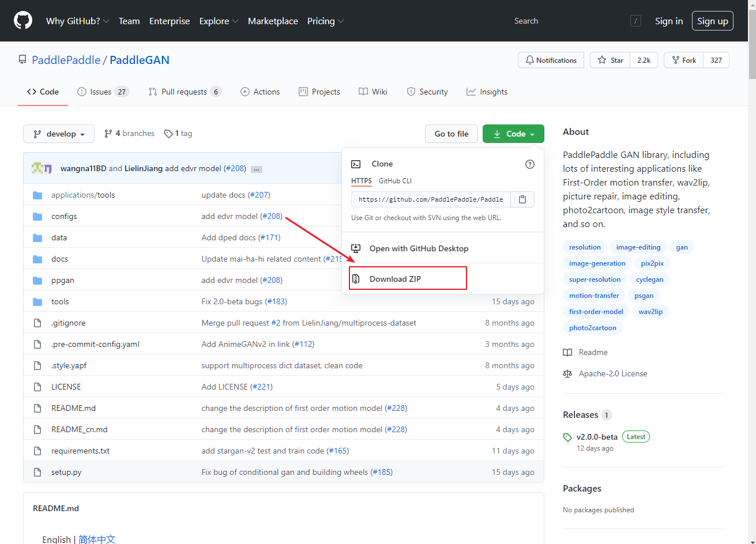Screen dimensions: 756x544
Task: Open the README.md file
Action: [x=73, y=408]
